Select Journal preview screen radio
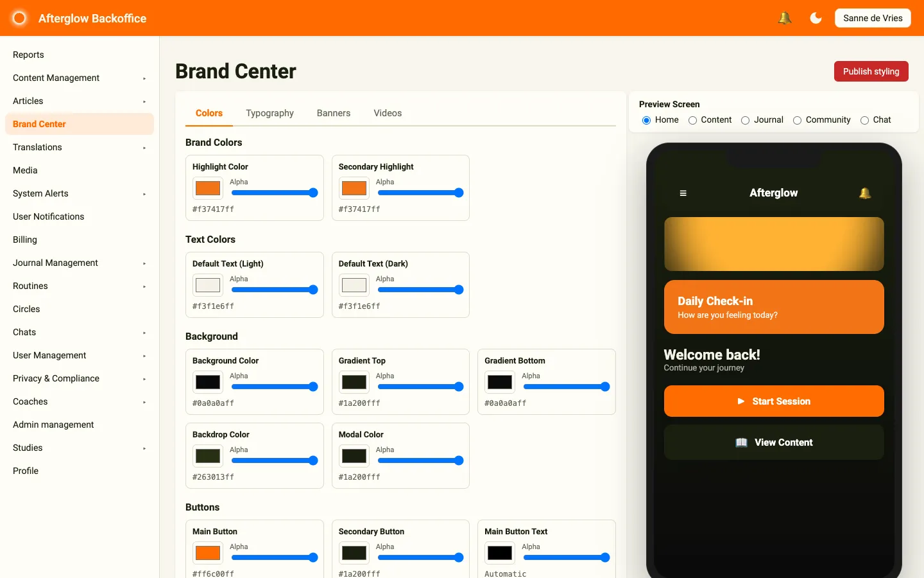924x578 pixels. (745, 120)
